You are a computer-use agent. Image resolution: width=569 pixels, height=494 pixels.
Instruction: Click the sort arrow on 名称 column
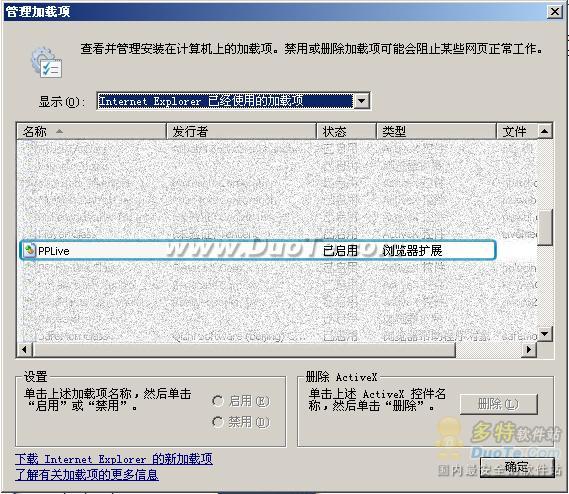pyautogui.click(x=60, y=131)
